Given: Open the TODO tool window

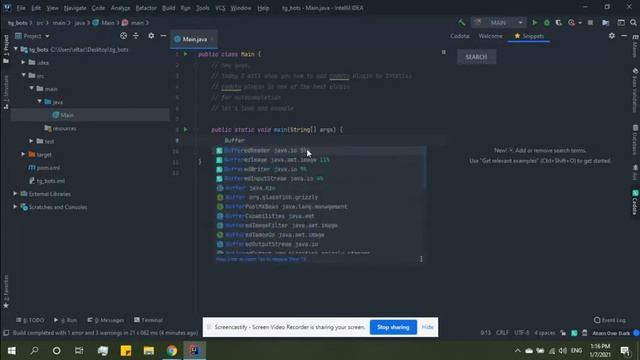Looking at the screenshot, I should coord(30,320).
